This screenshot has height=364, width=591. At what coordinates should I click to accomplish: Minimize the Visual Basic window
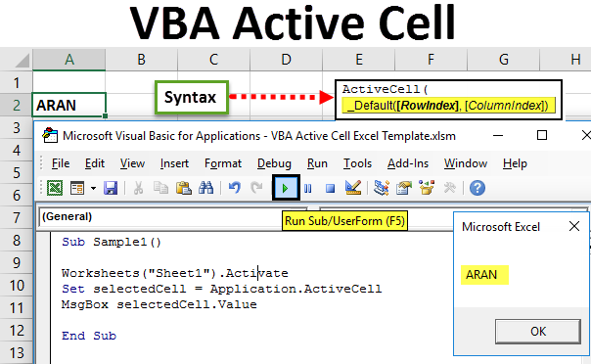click(498, 136)
